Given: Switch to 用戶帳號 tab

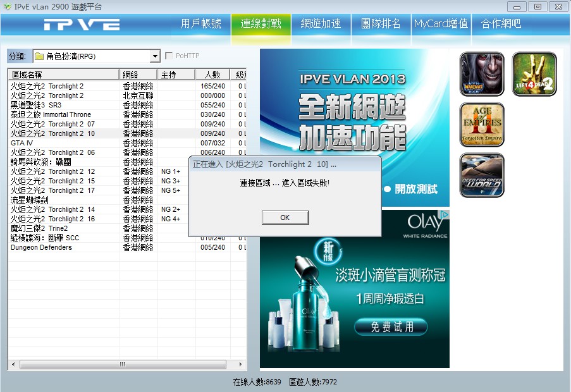Looking at the screenshot, I should pyautogui.click(x=201, y=24).
